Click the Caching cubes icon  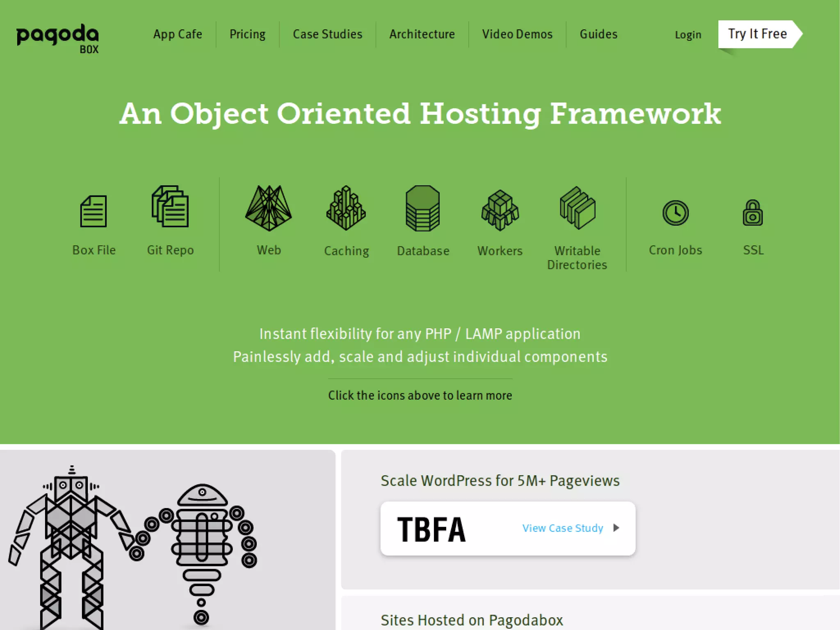tap(346, 208)
